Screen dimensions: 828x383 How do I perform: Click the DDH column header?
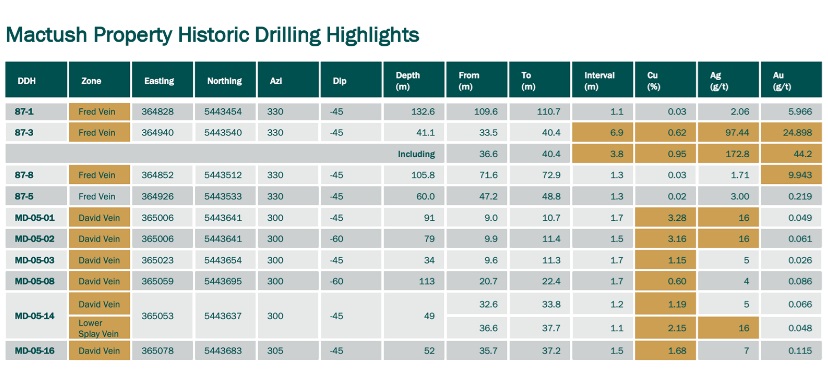[36, 80]
